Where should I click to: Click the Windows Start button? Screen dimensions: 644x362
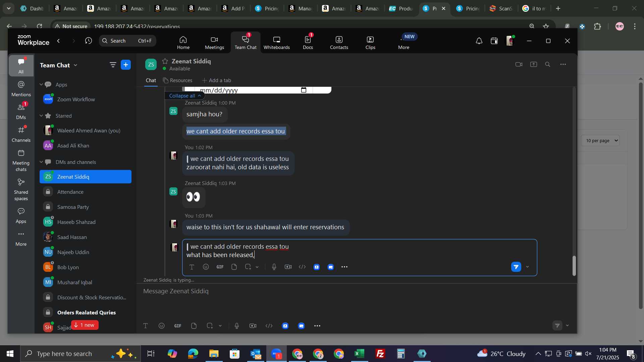pyautogui.click(x=10, y=354)
